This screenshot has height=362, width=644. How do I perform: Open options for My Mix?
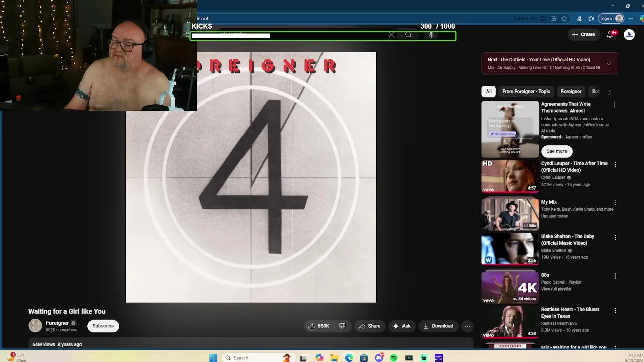(615, 203)
